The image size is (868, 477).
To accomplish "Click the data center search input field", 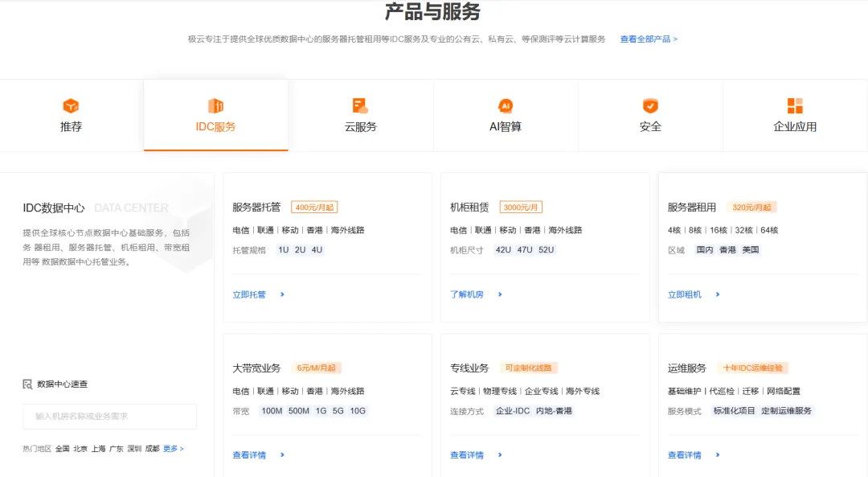I will click(x=109, y=417).
